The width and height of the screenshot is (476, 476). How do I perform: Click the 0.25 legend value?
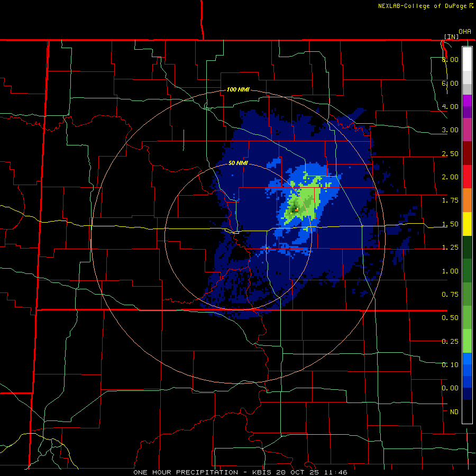(x=450, y=342)
